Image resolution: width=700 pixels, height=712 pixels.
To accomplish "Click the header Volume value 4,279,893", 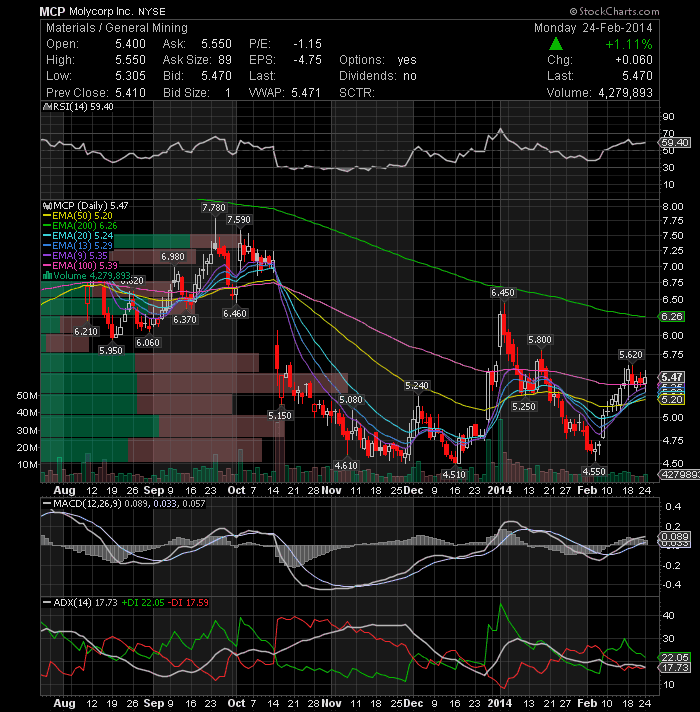I will point(626,93).
